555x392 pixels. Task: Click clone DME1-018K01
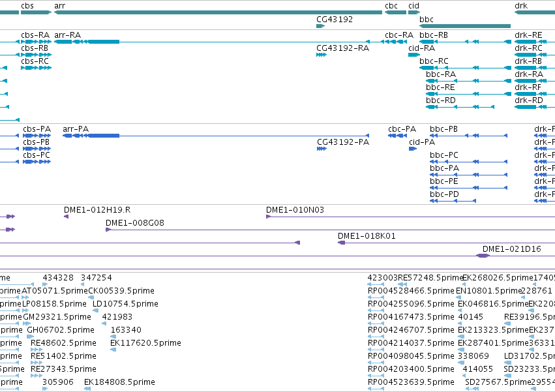(x=446, y=243)
